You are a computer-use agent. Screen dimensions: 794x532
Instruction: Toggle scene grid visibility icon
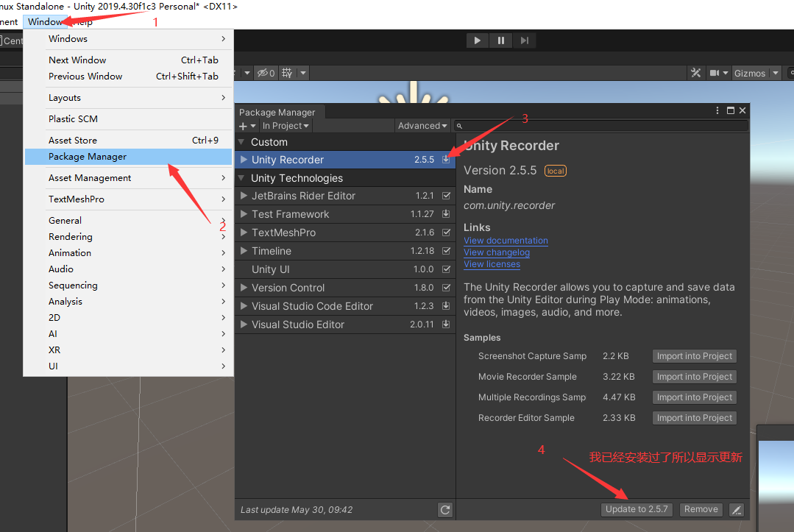pyautogui.click(x=287, y=73)
